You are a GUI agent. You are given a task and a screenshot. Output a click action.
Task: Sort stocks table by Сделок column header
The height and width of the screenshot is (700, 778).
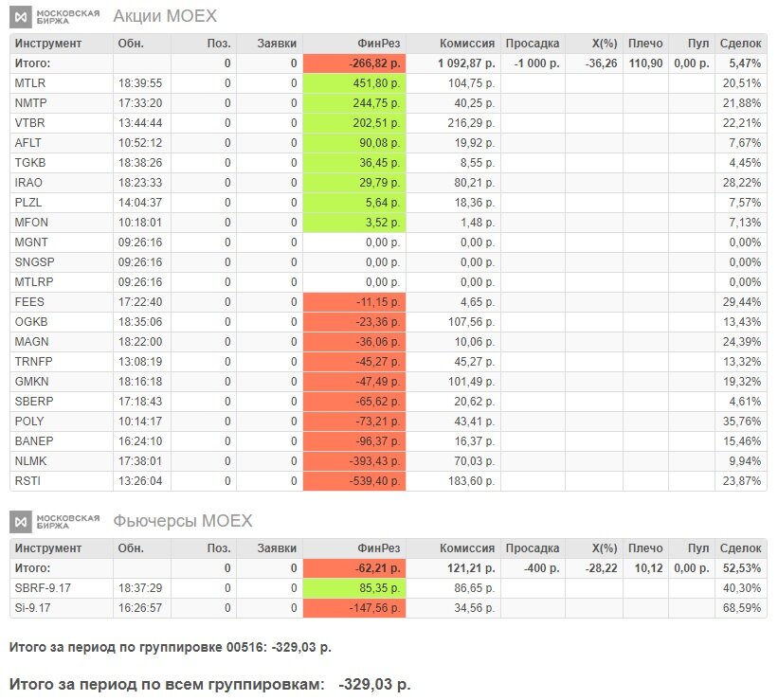740,44
